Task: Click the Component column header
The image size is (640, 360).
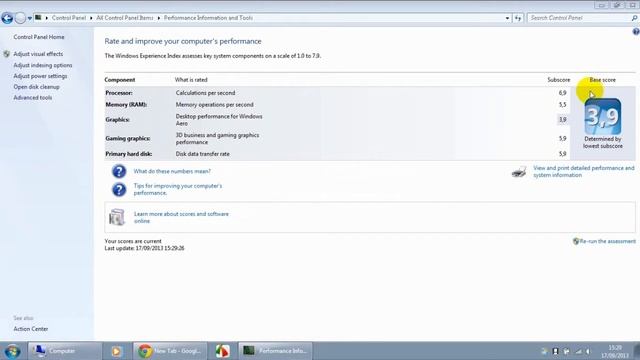Action: [120, 80]
